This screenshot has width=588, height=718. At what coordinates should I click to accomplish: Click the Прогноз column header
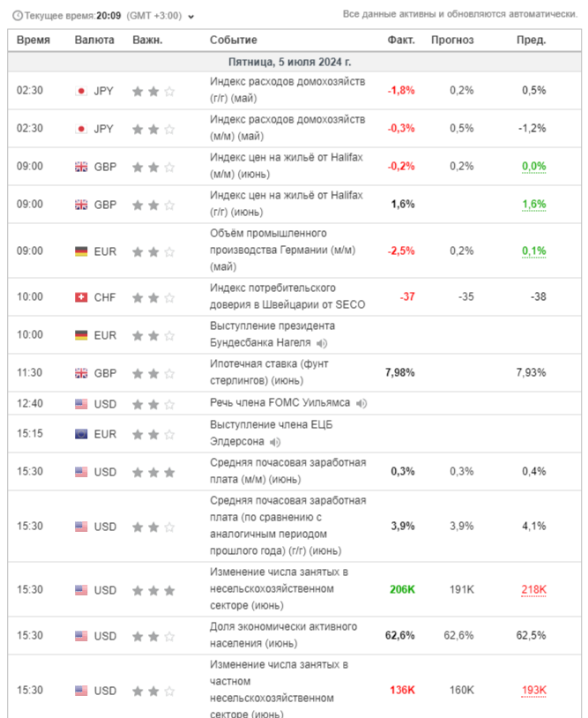coord(452,41)
